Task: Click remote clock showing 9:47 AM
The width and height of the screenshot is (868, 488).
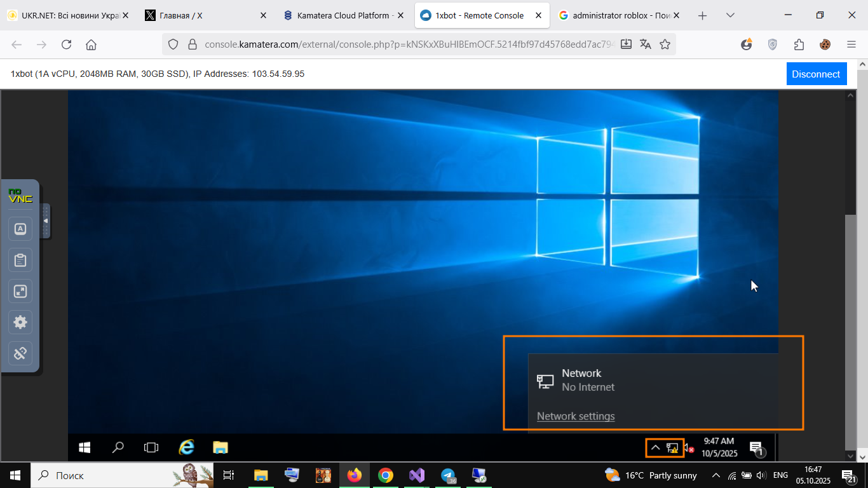Action: (x=719, y=447)
